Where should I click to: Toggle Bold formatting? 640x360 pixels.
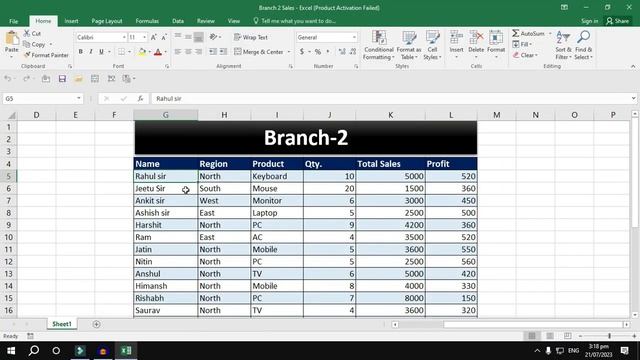(x=80, y=52)
